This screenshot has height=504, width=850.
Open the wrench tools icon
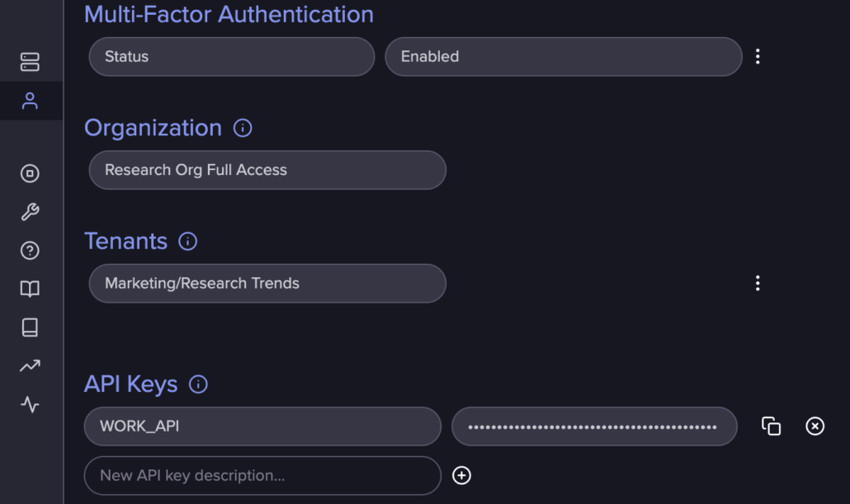coord(30,212)
